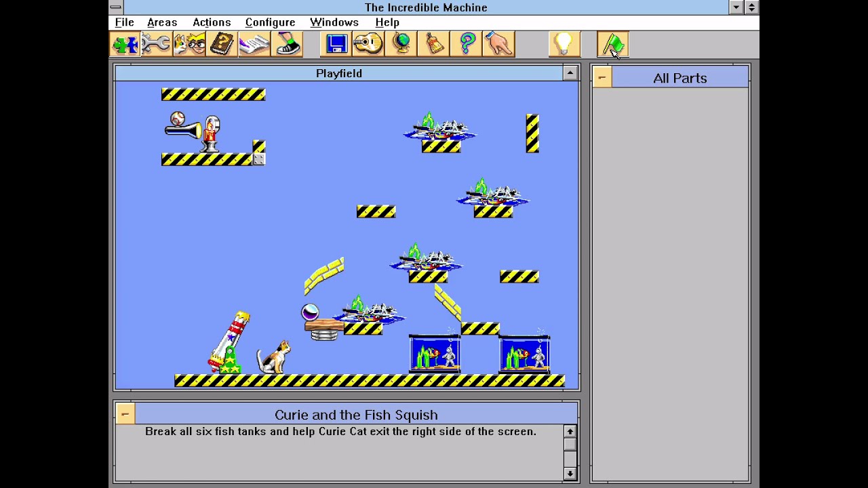The height and width of the screenshot is (488, 868).
Task: Click the pointing hand toolbar icon
Action: pyautogui.click(x=498, y=44)
